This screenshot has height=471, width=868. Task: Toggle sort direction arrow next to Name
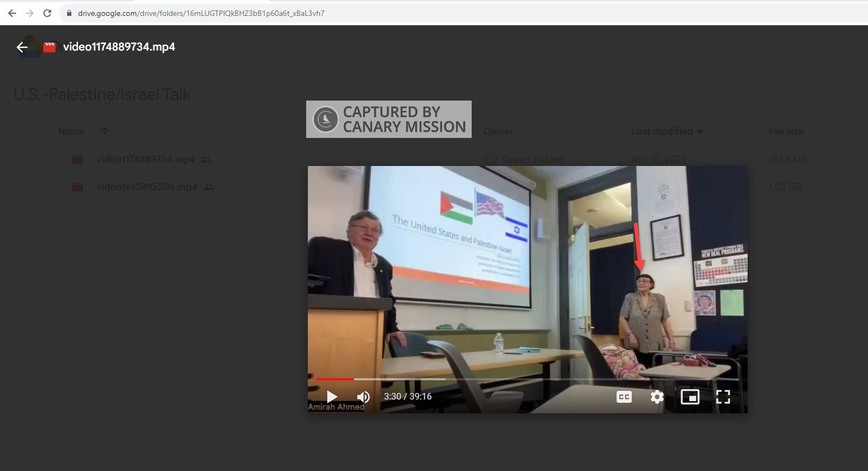pyautogui.click(x=105, y=131)
